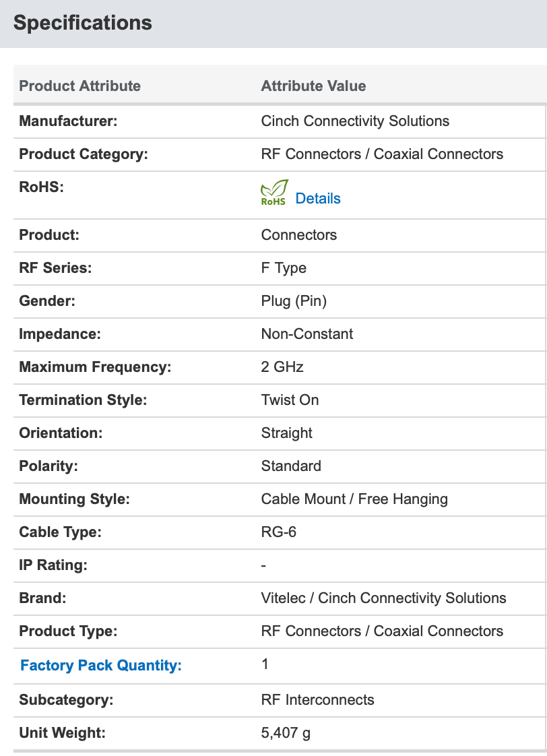
Task: Click the Product Attribute column header
Action: click(x=80, y=86)
